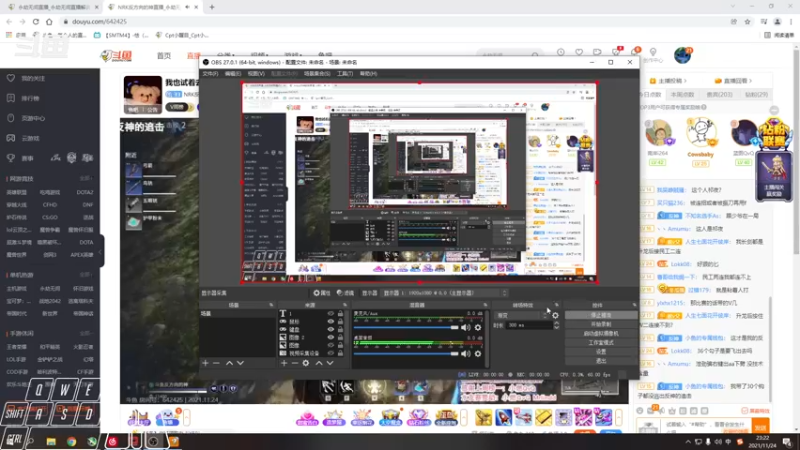The height and width of the screenshot is (450, 800).
Task: Open 云游戏 gamepad item in Douyu sidebar
Action: pos(24,138)
